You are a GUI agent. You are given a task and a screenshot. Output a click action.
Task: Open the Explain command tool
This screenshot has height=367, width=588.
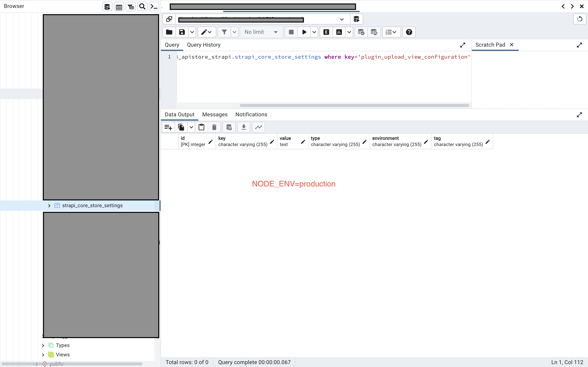[326, 32]
